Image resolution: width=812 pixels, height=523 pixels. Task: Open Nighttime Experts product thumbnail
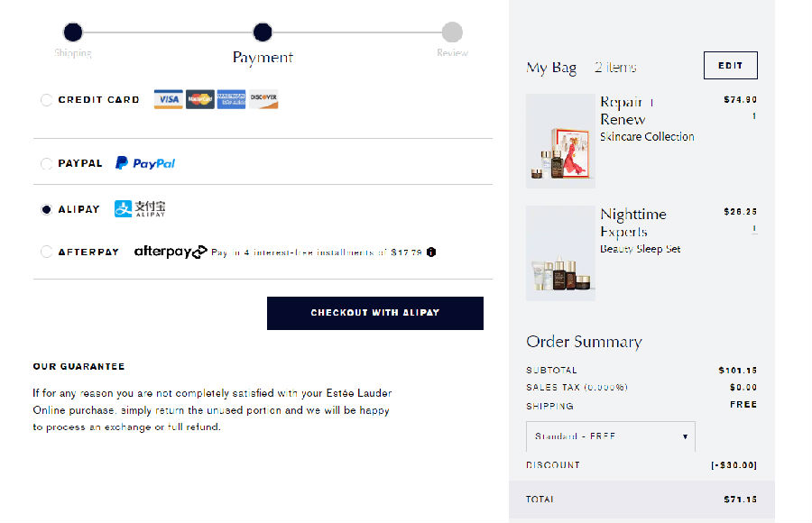[x=560, y=252]
